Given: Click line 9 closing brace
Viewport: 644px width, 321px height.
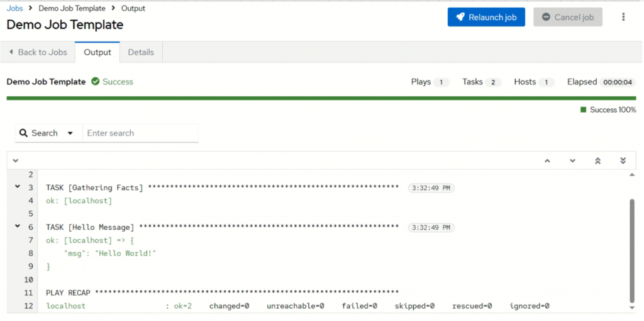Looking at the screenshot, I should pos(48,266).
